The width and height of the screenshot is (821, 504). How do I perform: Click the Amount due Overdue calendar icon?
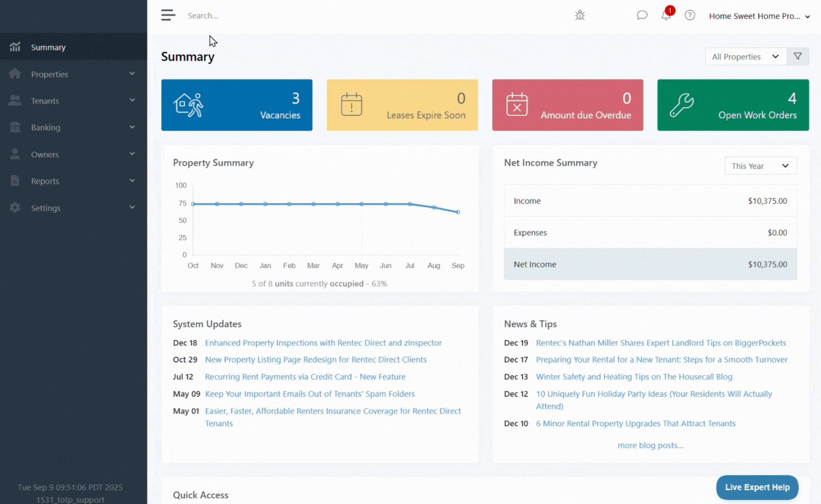click(517, 105)
